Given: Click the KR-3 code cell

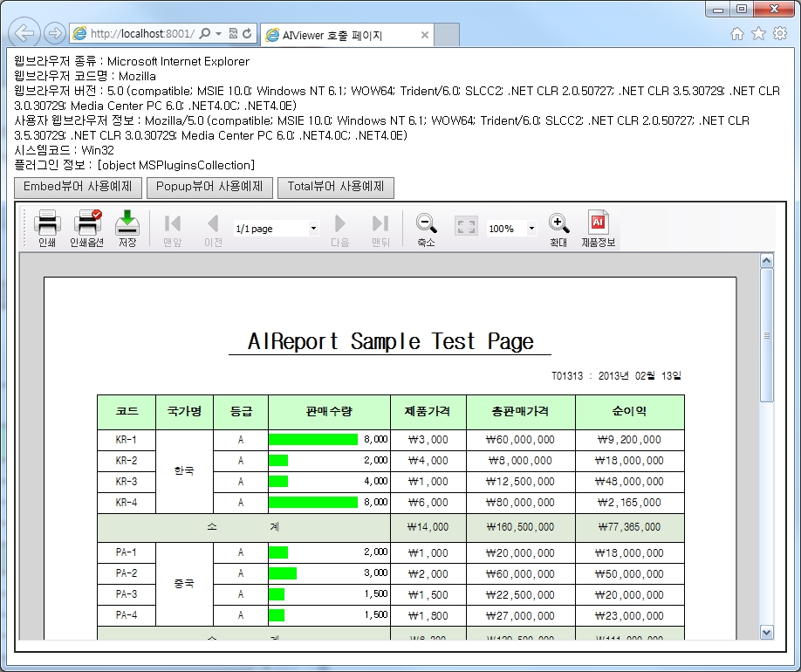Looking at the screenshot, I should (x=127, y=482).
